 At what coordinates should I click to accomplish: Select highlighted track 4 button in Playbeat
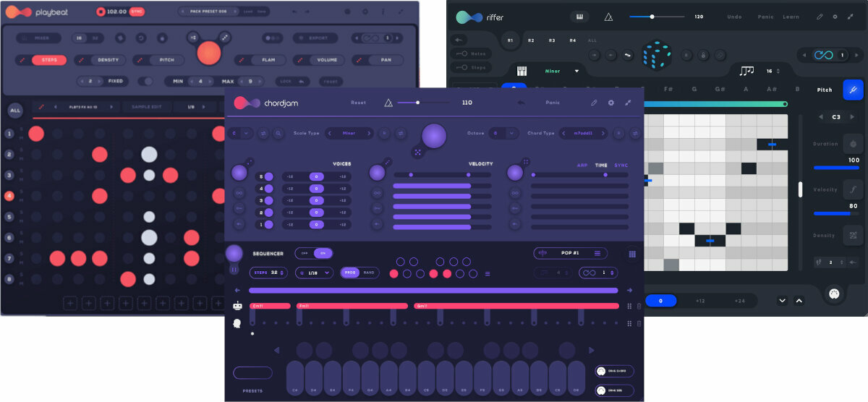point(10,196)
